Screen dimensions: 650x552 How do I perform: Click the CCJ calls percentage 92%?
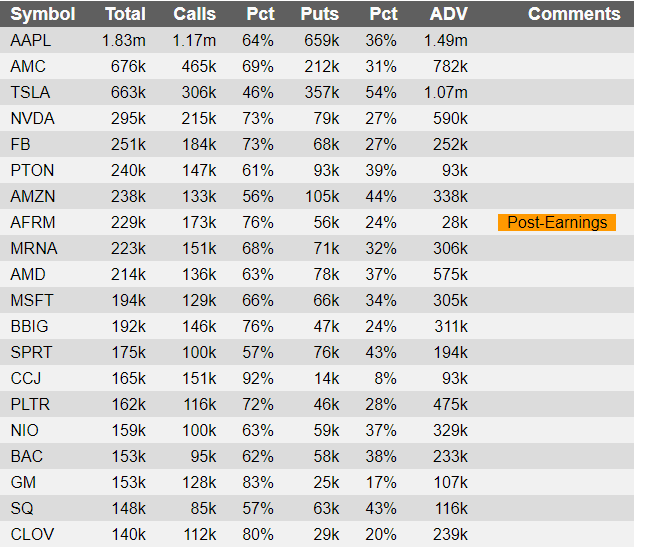[258, 378]
